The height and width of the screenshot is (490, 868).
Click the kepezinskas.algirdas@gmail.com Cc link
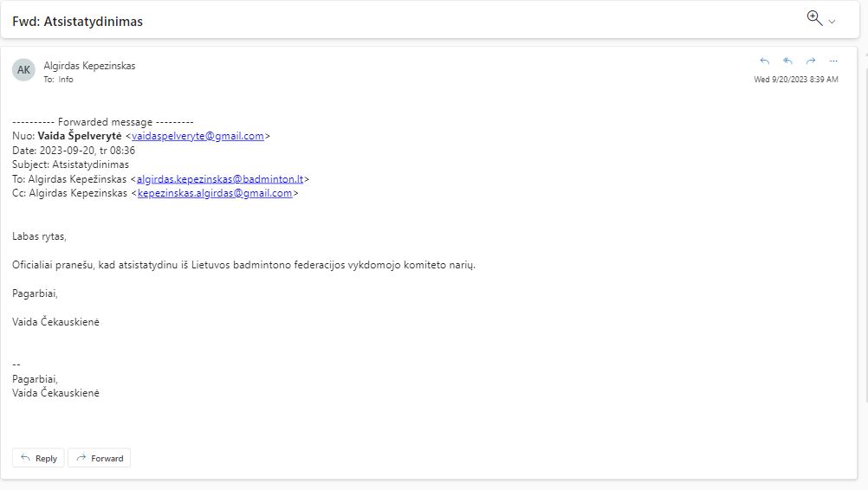point(215,193)
